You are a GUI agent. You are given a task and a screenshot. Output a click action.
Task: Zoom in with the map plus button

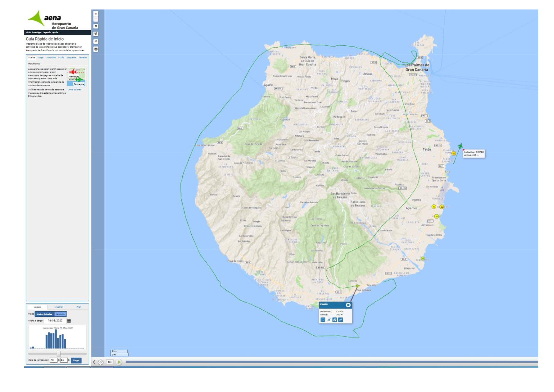[x=96, y=14]
